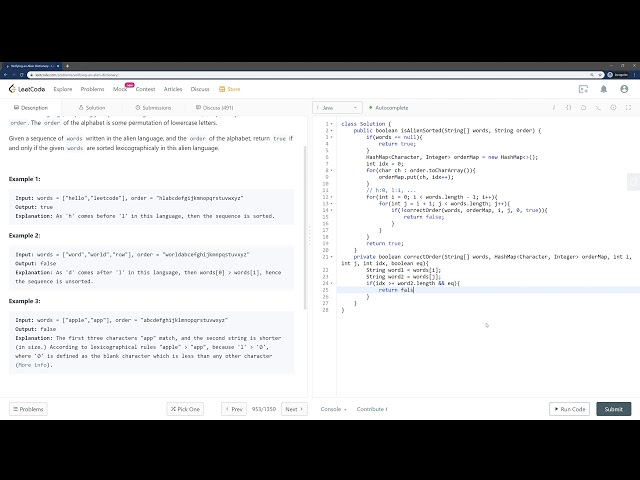Click the Pick One random problem button
This screenshot has height=480, width=640.
pyautogui.click(x=185, y=409)
